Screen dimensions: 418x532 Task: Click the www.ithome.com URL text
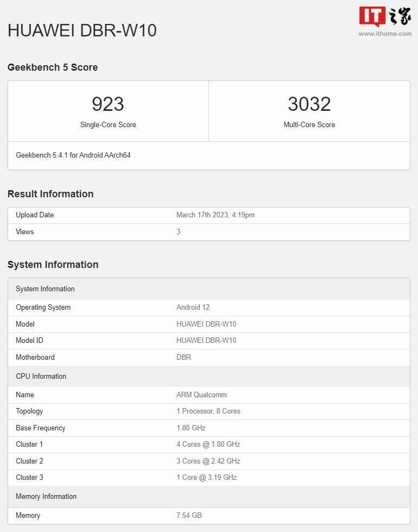pos(384,34)
